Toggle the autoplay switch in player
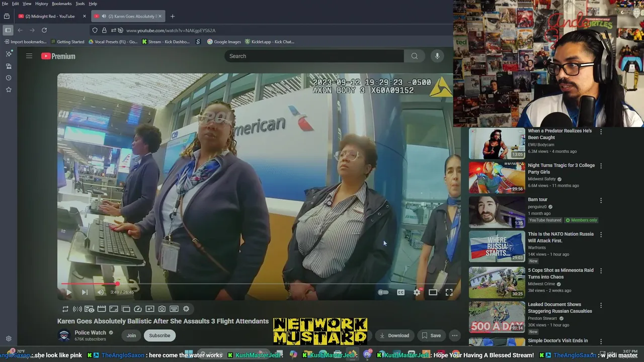 click(x=383, y=292)
